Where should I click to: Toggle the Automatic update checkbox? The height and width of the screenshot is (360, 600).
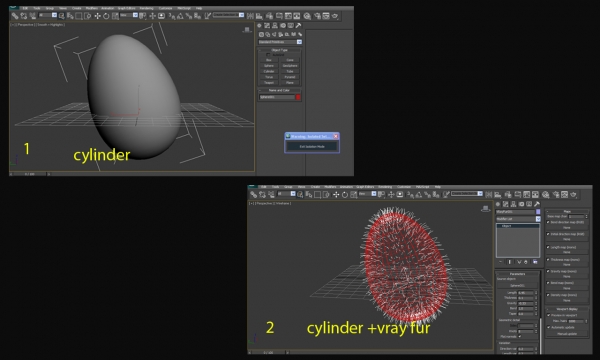548,327
